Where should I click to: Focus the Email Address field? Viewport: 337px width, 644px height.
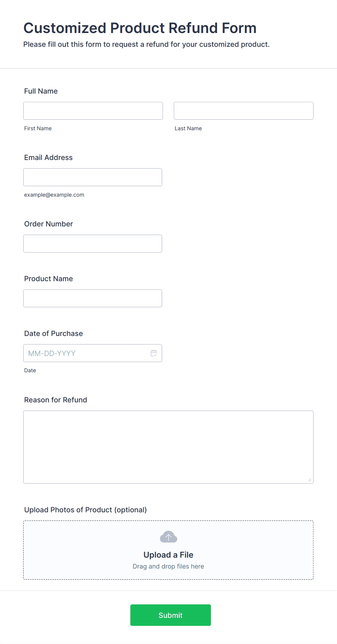pyautogui.click(x=93, y=177)
